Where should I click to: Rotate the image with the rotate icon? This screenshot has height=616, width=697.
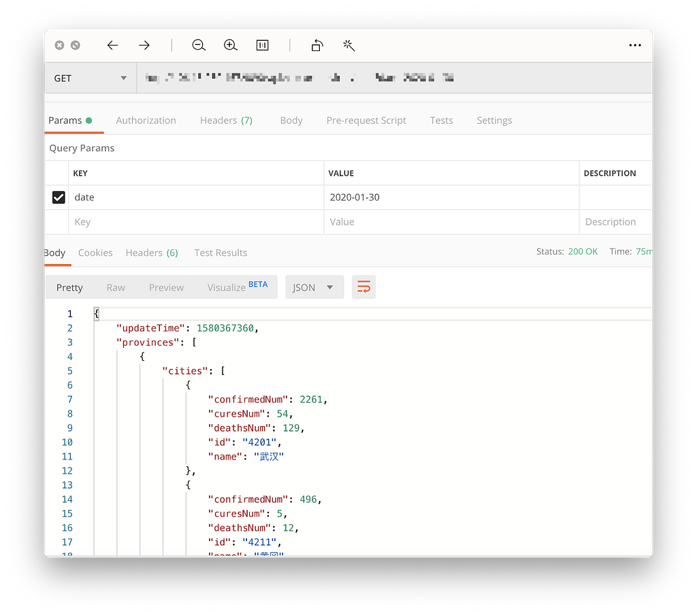317,46
